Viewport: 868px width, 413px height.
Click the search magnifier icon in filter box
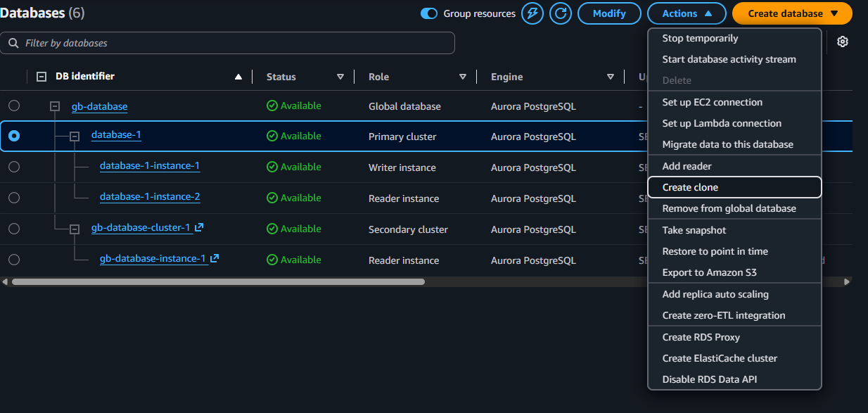[13, 43]
